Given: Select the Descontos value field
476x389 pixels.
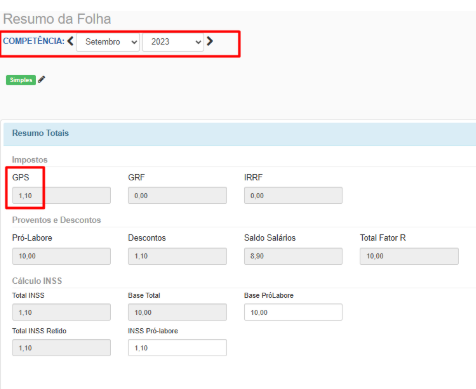Looking at the screenshot, I should (177, 256).
